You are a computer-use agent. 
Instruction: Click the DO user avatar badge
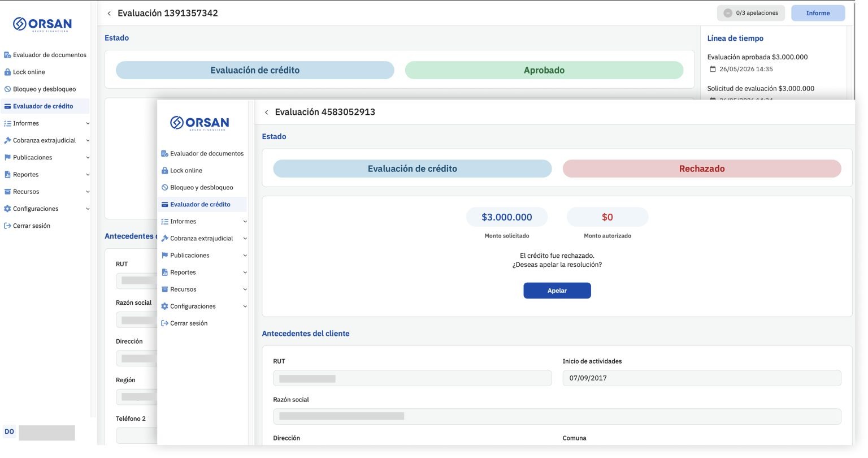click(x=10, y=431)
